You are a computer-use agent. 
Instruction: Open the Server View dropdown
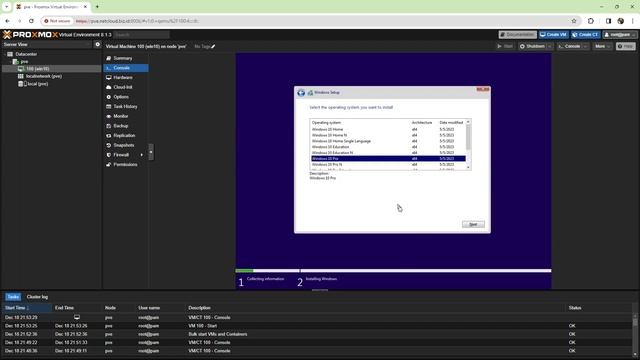[x=47, y=44]
